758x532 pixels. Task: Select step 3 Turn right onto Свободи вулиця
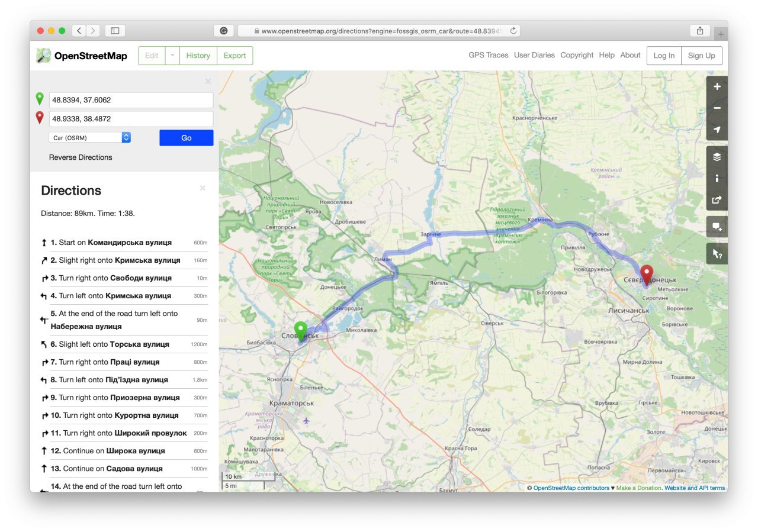point(124,278)
